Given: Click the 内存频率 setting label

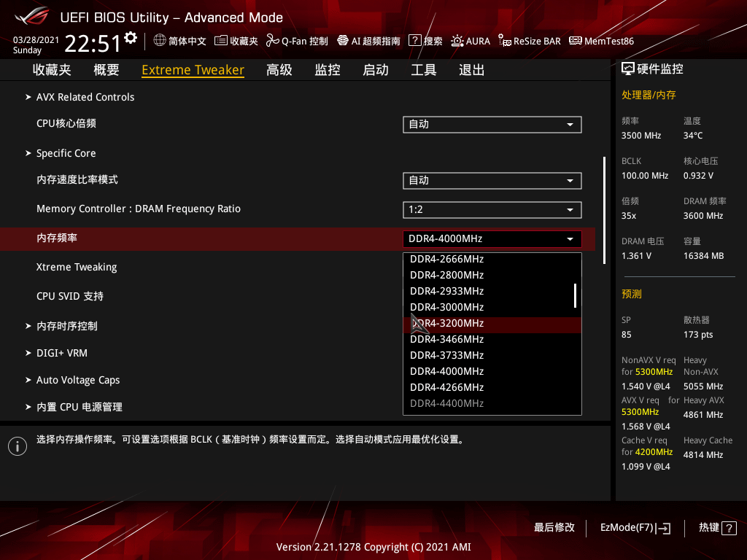Looking at the screenshot, I should (x=57, y=238).
